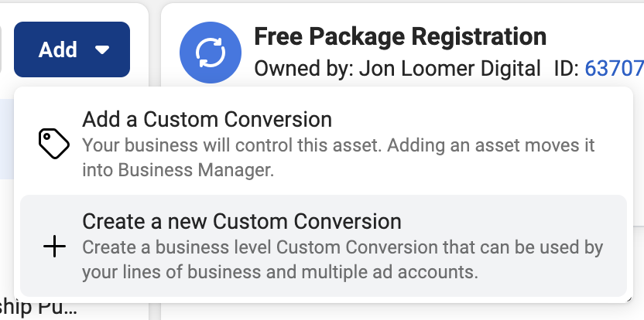Click the Free Package Registration heading
Viewport: 644px width, 320px height.
[400, 36]
